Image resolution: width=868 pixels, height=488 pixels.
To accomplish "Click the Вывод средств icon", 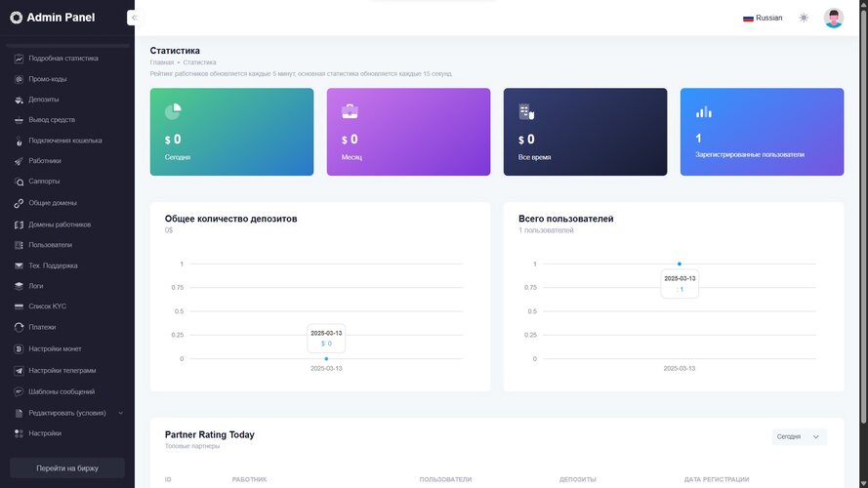I will tap(19, 120).
